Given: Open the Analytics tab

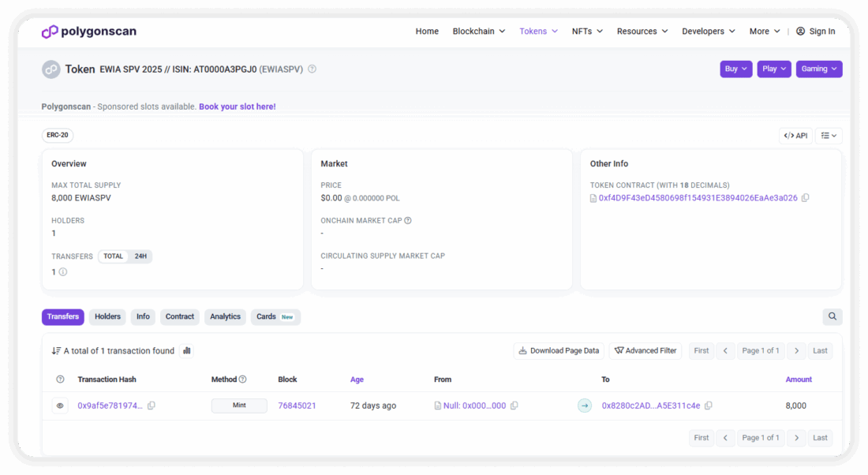Looking at the screenshot, I should click(x=225, y=316).
